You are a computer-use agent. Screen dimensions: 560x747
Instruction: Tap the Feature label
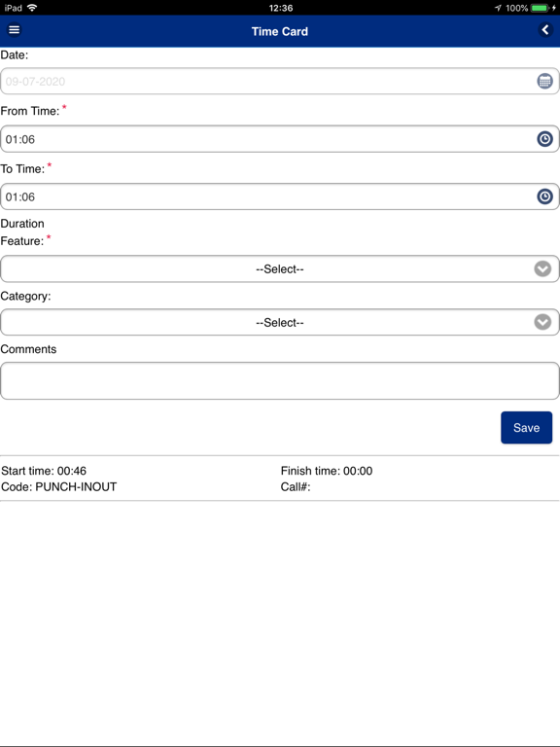22,241
